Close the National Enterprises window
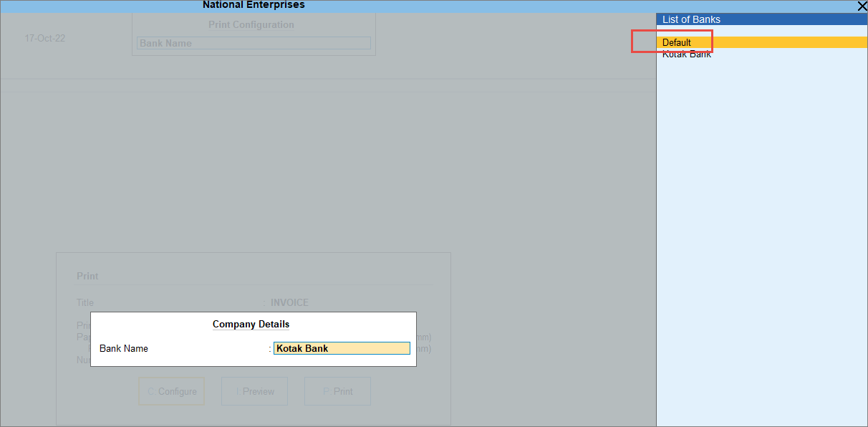The height and width of the screenshot is (427, 868). coord(862,6)
